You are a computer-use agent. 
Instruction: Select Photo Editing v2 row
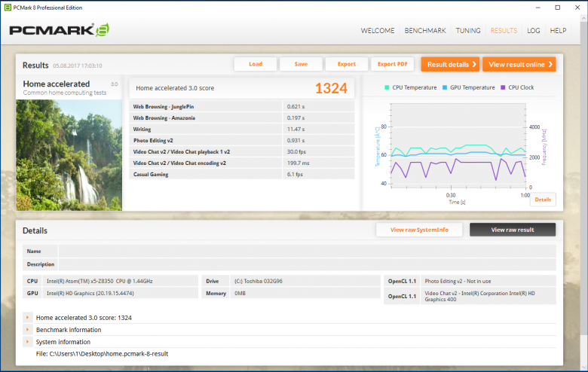[x=242, y=141]
